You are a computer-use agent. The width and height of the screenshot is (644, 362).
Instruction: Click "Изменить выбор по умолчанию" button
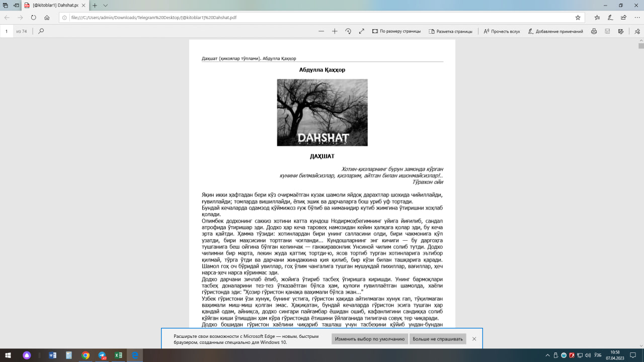pyautogui.click(x=370, y=339)
